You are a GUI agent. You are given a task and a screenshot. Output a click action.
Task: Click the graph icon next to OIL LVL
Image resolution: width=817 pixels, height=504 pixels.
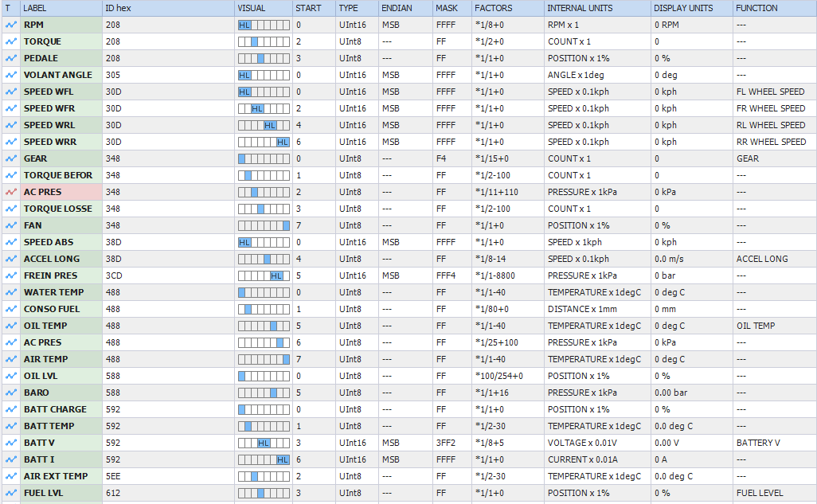(11, 375)
